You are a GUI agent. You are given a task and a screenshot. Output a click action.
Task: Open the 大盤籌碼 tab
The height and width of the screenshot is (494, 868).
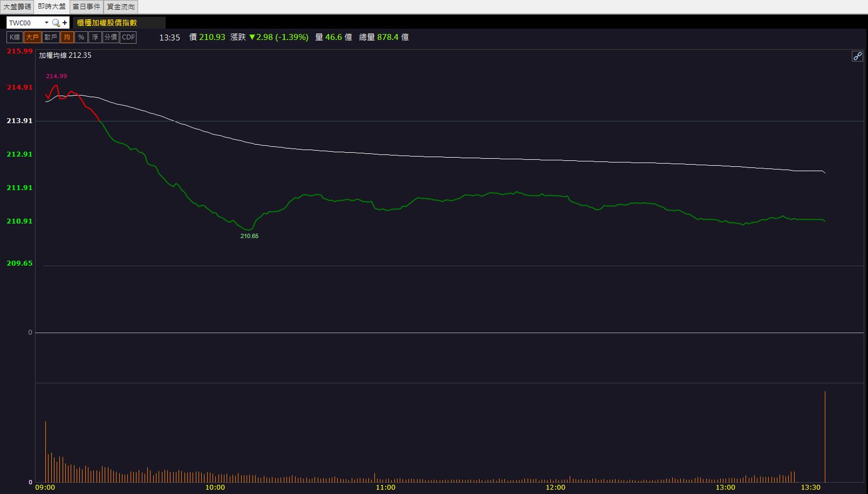pos(17,7)
